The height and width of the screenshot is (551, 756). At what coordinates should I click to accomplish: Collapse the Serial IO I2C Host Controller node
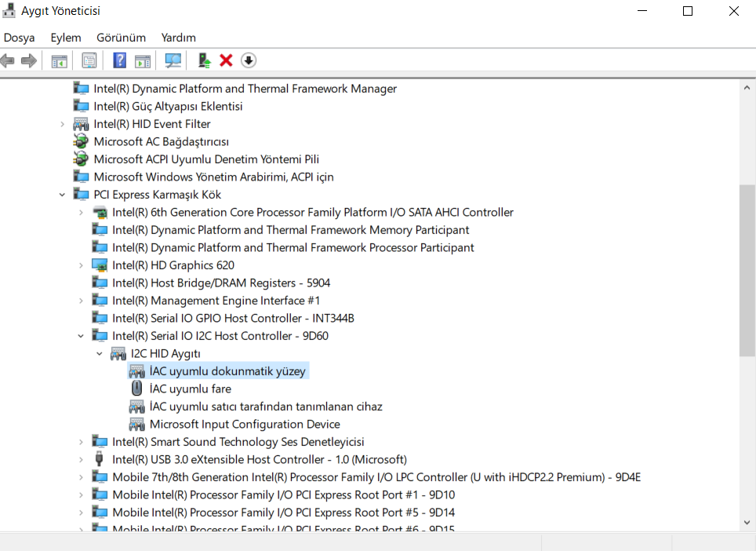(81, 336)
